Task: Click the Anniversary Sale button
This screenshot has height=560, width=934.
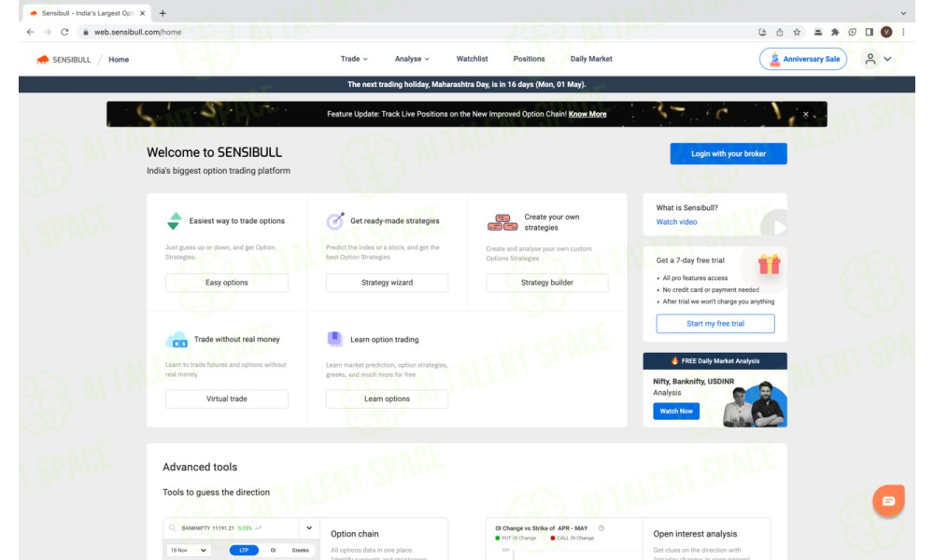Action: click(x=803, y=59)
